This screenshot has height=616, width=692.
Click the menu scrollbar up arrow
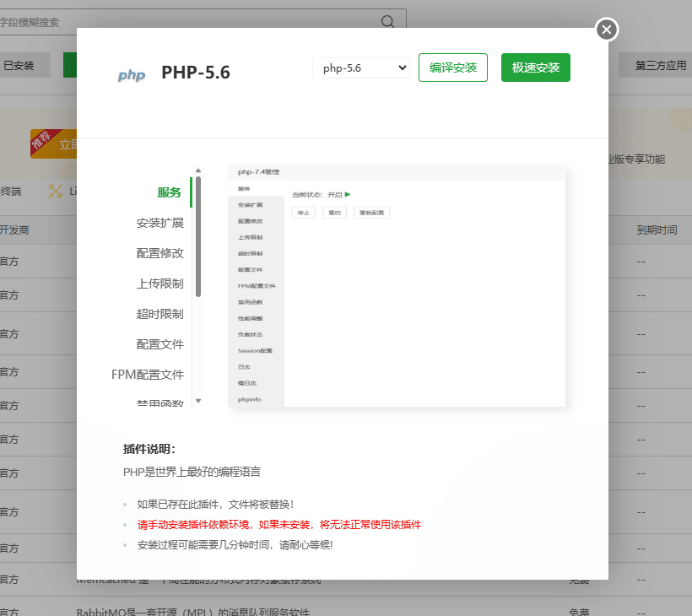(x=198, y=170)
